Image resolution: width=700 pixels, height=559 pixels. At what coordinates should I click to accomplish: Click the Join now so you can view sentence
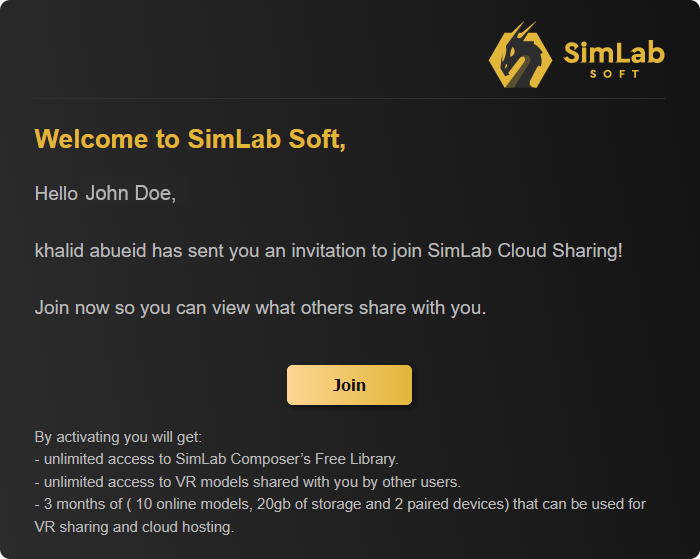pos(260,308)
